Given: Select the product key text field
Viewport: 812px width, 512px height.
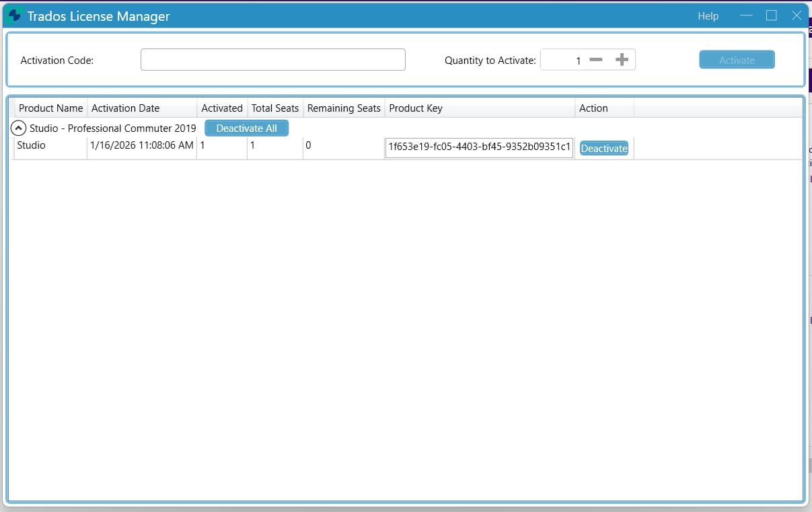Looking at the screenshot, I should [x=478, y=147].
